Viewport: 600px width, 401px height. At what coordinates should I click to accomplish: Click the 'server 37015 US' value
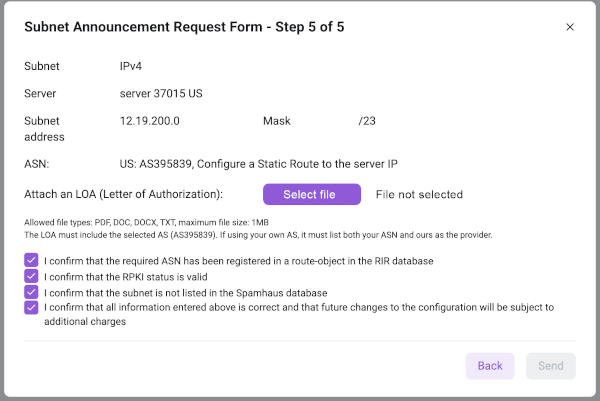coord(161,94)
